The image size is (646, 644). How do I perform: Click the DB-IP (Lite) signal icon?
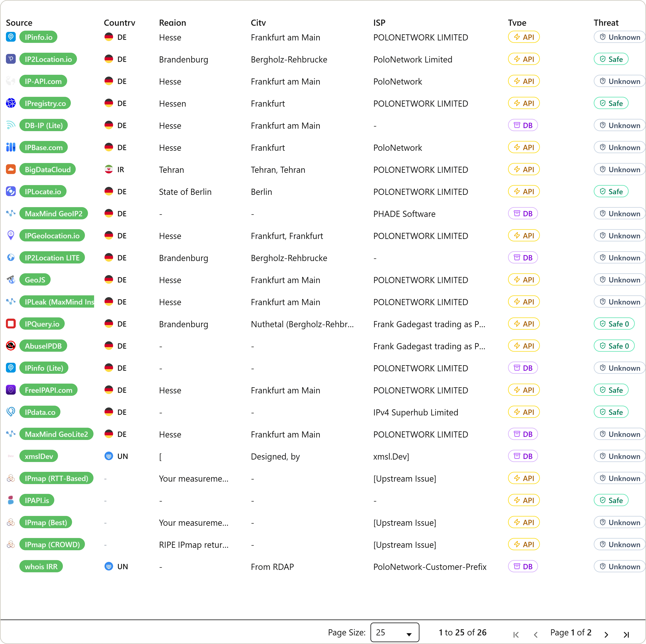click(x=11, y=125)
